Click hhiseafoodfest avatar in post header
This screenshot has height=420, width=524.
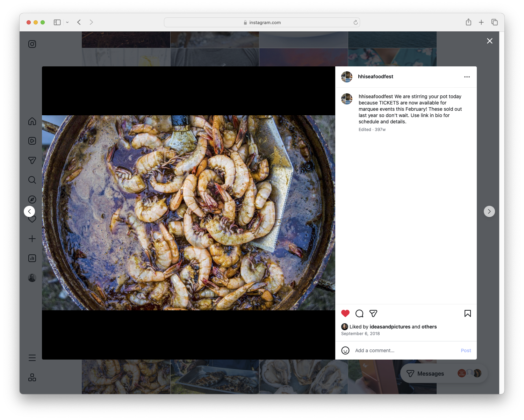pos(347,77)
